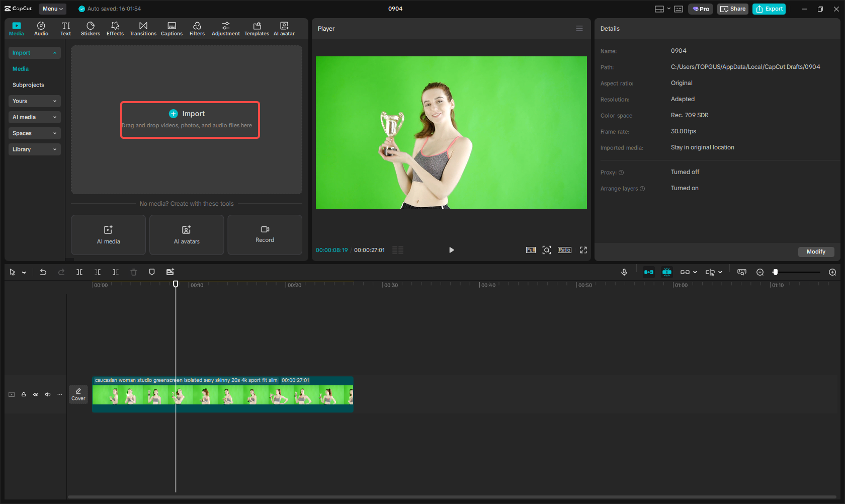Select the undo icon above the timeline
Viewport: 845px width, 504px height.
pyautogui.click(x=43, y=272)
